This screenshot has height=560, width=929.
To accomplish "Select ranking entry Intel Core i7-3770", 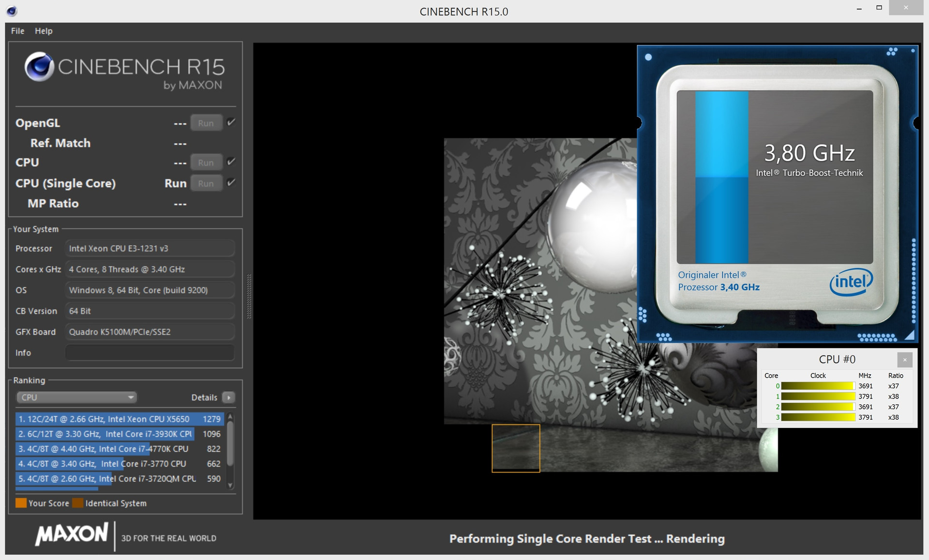I will click(120, 463).
